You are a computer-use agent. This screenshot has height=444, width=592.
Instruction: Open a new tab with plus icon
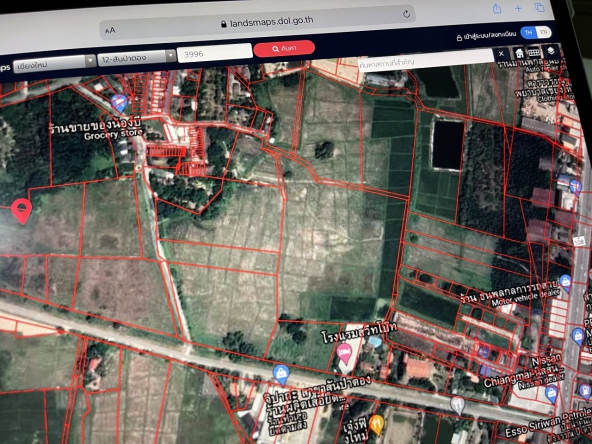pyautogui.click(x=518, y=8)
